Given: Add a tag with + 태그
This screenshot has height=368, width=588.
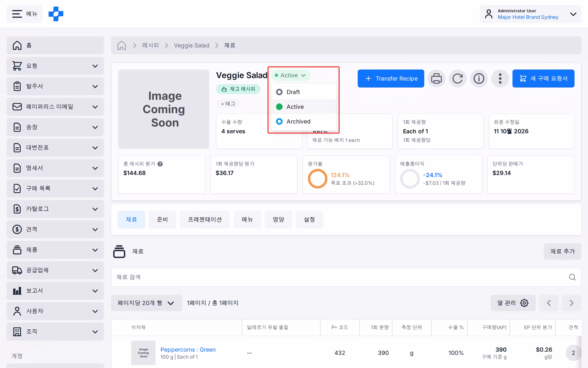Looking at the screenshot, I should click(228, 104).
